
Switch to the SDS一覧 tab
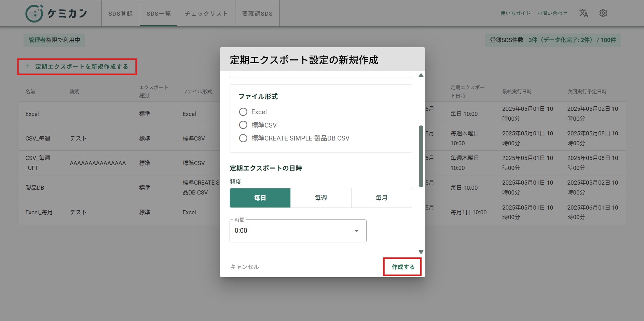coord(159,13)
